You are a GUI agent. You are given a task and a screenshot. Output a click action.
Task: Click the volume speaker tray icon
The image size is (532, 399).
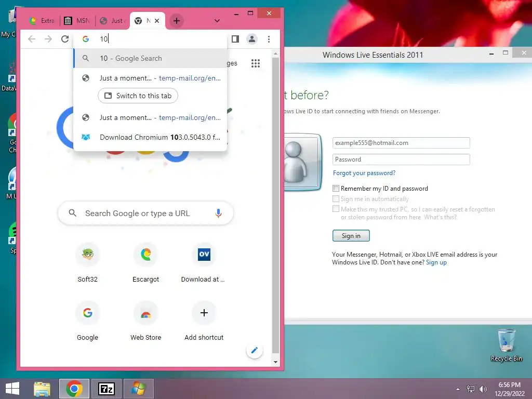click(483, 389)
